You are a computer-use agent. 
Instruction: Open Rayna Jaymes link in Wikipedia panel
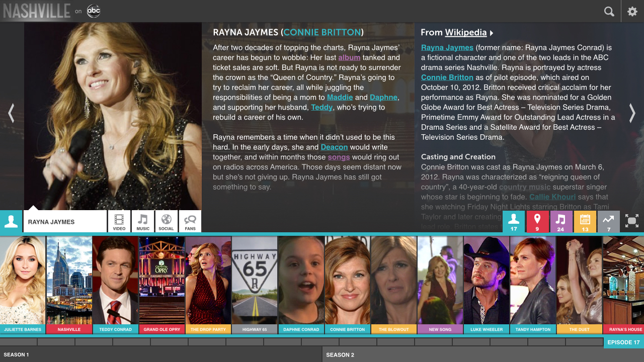pyautogui.click(x=447, y=48)
